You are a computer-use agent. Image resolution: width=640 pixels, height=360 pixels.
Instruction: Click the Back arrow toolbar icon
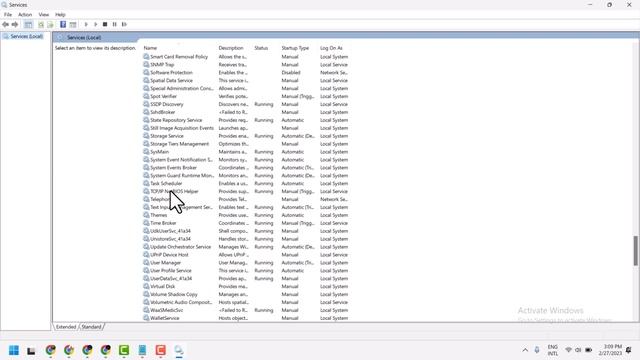tap(5, 24)
